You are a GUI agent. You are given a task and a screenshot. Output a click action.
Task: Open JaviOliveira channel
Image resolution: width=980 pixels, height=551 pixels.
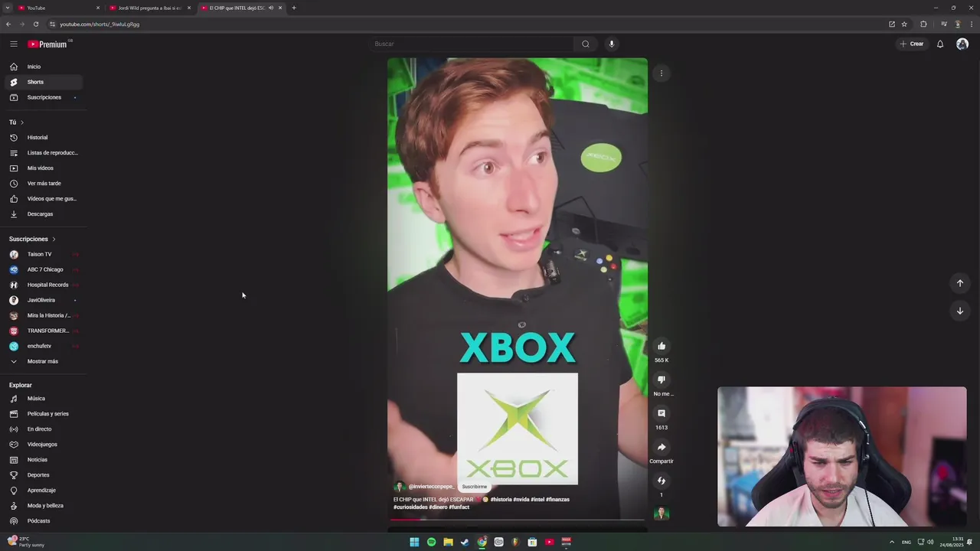(44, 300)
